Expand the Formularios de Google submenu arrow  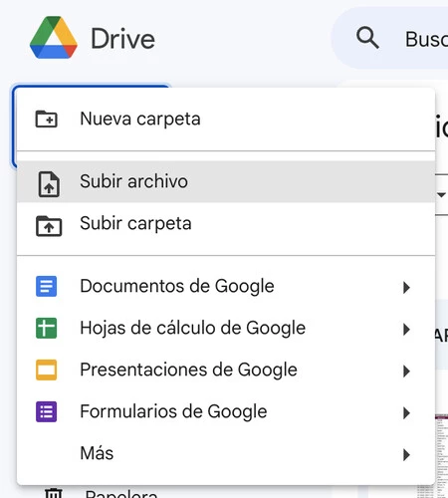point(406,412)
